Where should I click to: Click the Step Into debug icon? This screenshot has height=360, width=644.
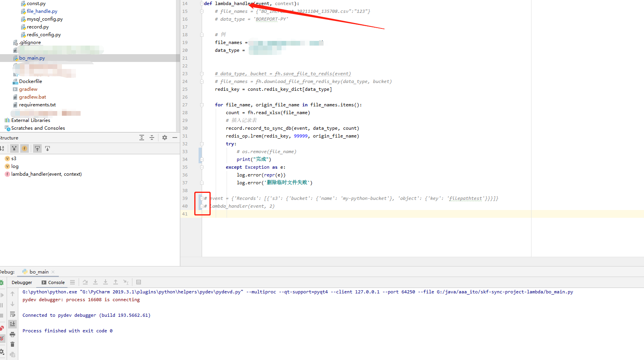[95, 282]
